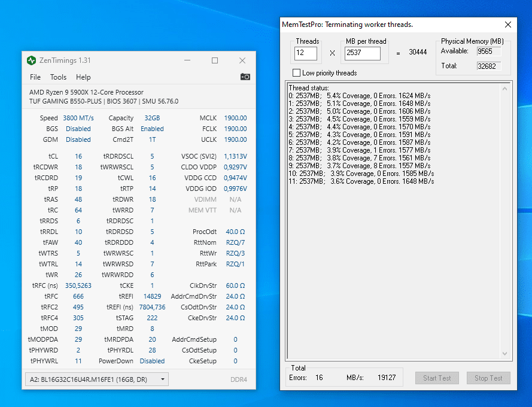Click the tRFC value 666
This screenshot has height=407, width=532.
(x=78, y=297)
